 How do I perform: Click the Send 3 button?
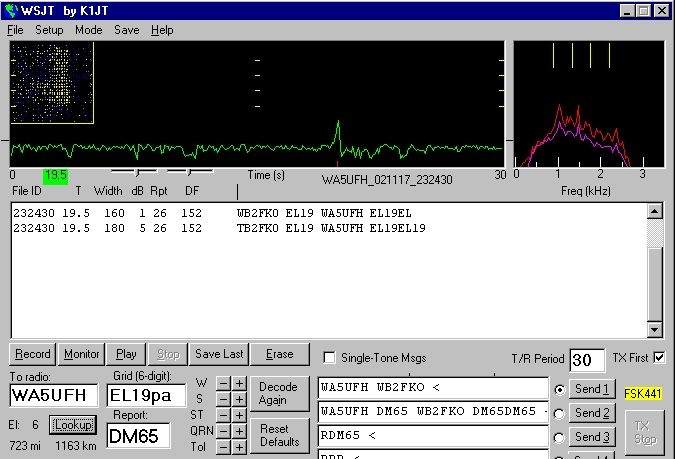592,437
